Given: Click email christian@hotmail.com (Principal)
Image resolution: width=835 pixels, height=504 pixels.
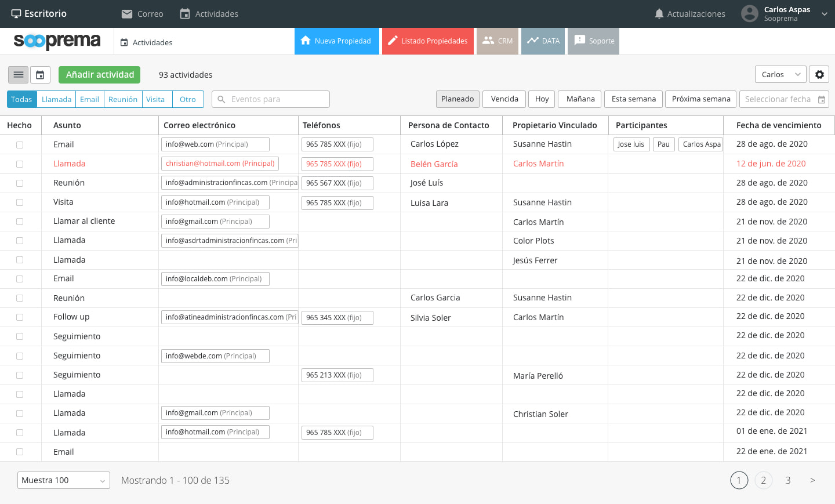Looking at the screenshot, I should click(x=220, y=164).
